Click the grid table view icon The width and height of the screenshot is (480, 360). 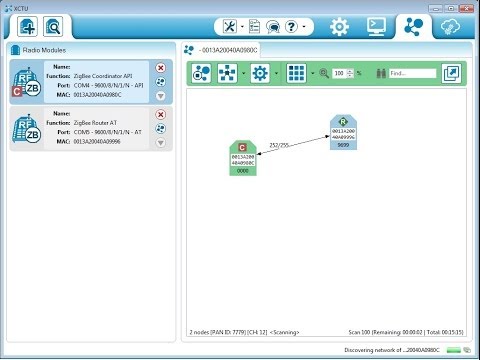click(x=296, y=73)
